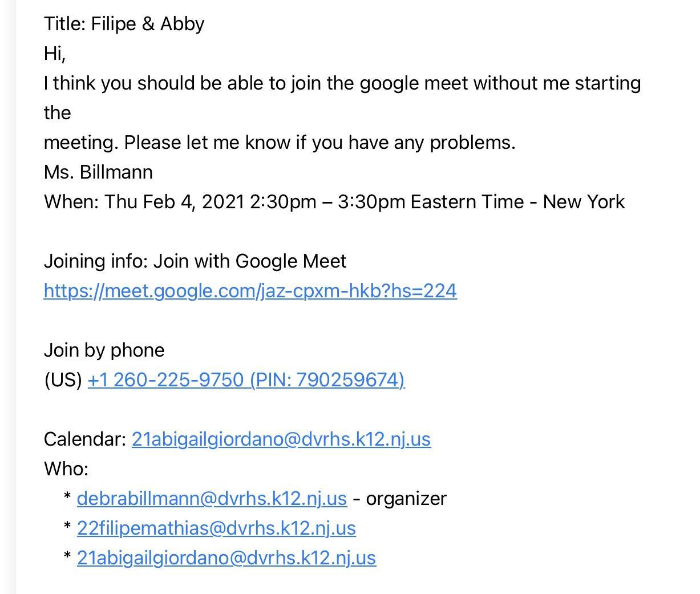Click the sentence starting 'I think you should'
The height and width of the screenshot is (594, 700).
click(x=342, y=83)
